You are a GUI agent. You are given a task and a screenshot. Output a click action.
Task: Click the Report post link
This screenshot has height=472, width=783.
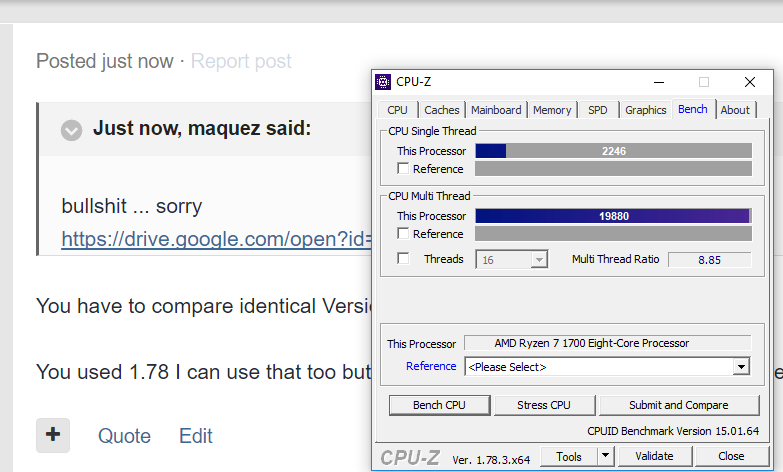pyautogui.click(x=241, y=61)
